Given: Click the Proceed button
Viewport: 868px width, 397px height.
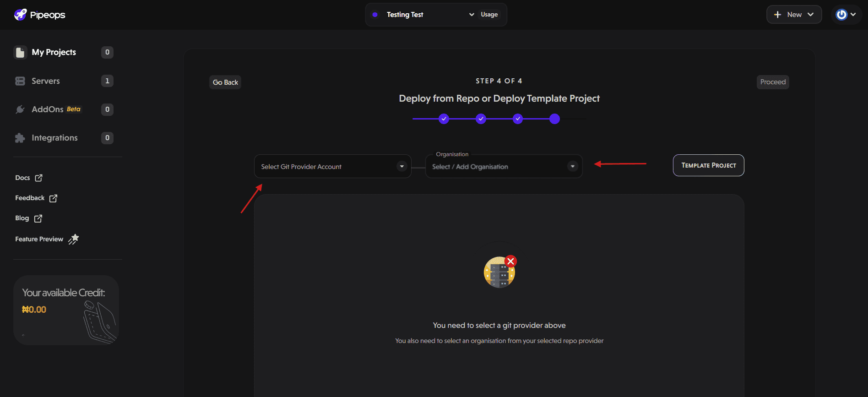Looking at the screenshot, I should tap(773, 82).
